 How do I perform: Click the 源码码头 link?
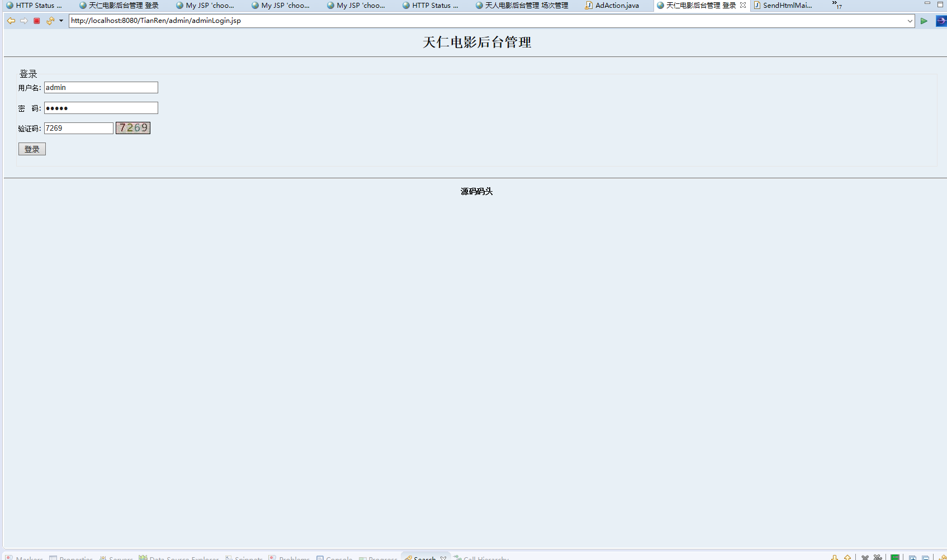coord(476,191)
